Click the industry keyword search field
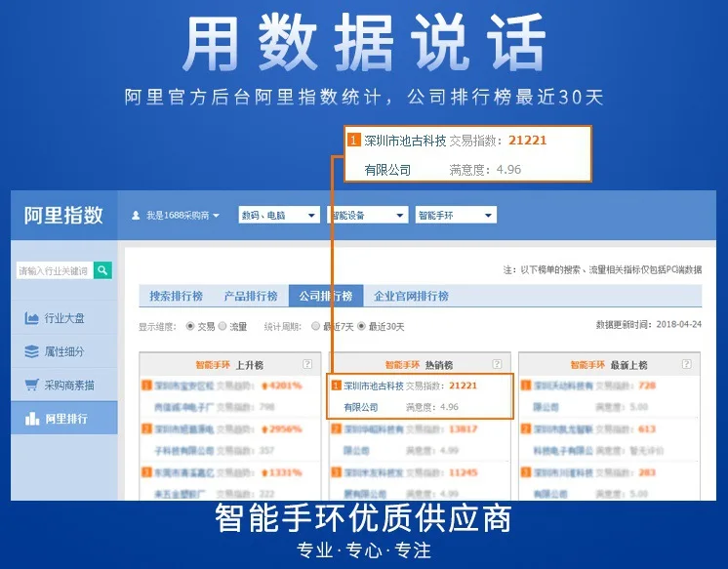The width and height of the screenshot is (728, 569). coord(55,270)
